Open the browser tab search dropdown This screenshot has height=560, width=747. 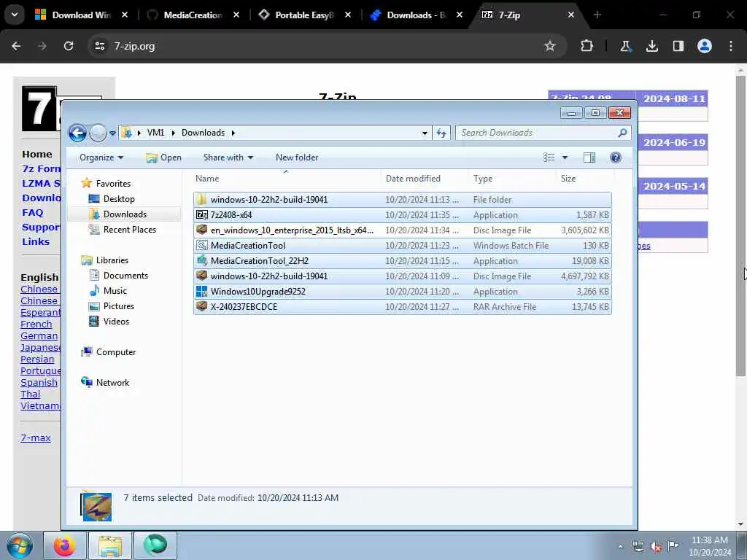point(15,15)
